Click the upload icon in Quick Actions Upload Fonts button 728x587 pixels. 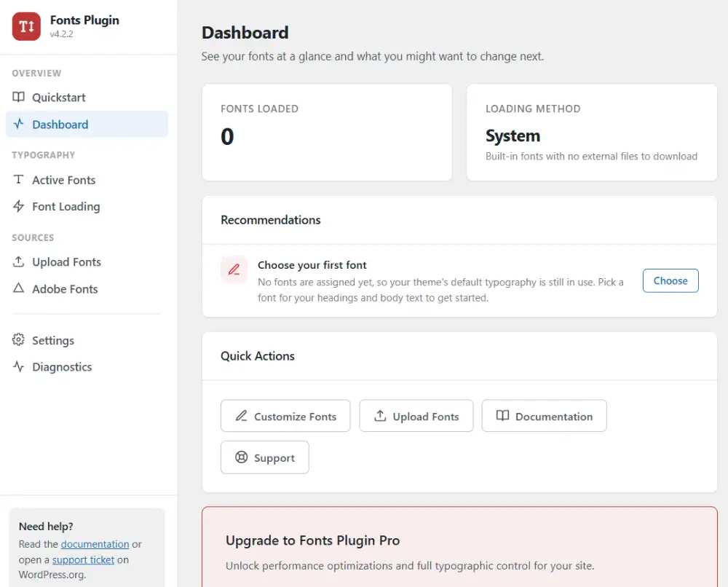pyautogui.click(x=380, y=416)
